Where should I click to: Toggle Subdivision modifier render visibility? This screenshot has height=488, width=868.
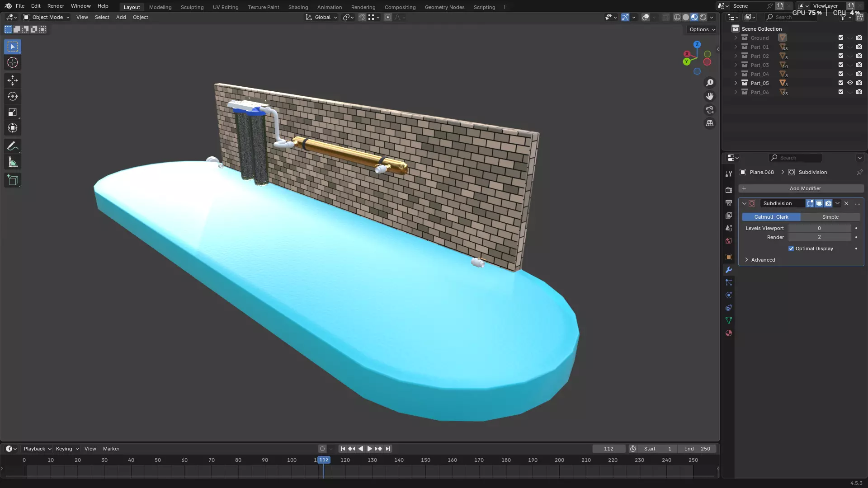pos(828,203)
